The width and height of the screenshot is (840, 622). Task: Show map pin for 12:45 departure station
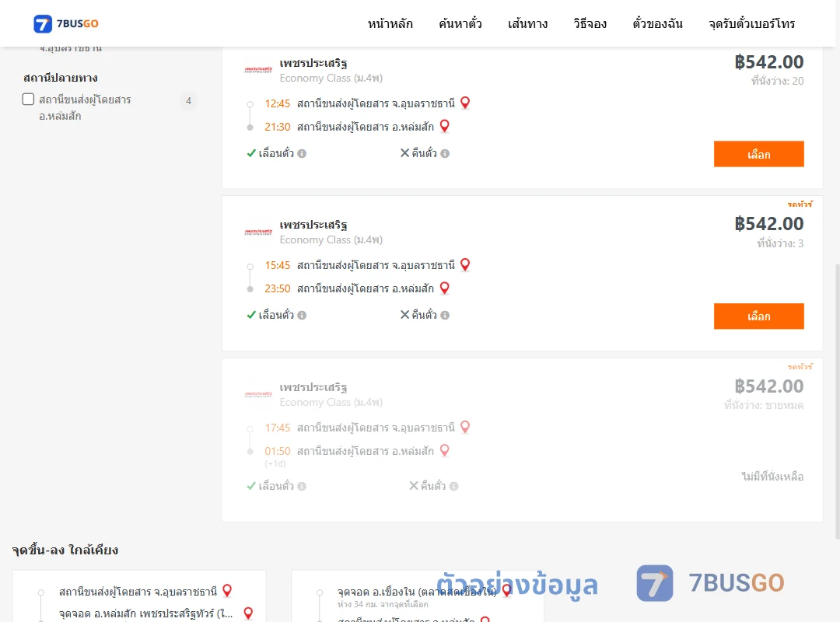465,103
